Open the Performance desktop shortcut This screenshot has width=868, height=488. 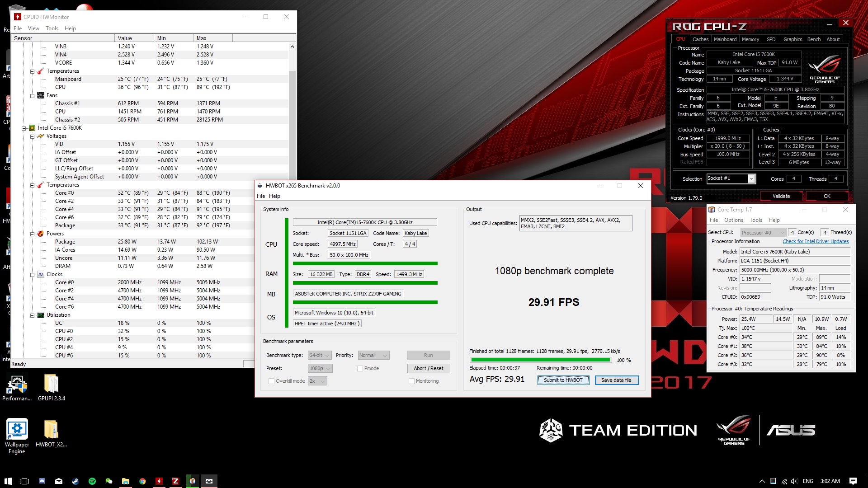point(17,387)
